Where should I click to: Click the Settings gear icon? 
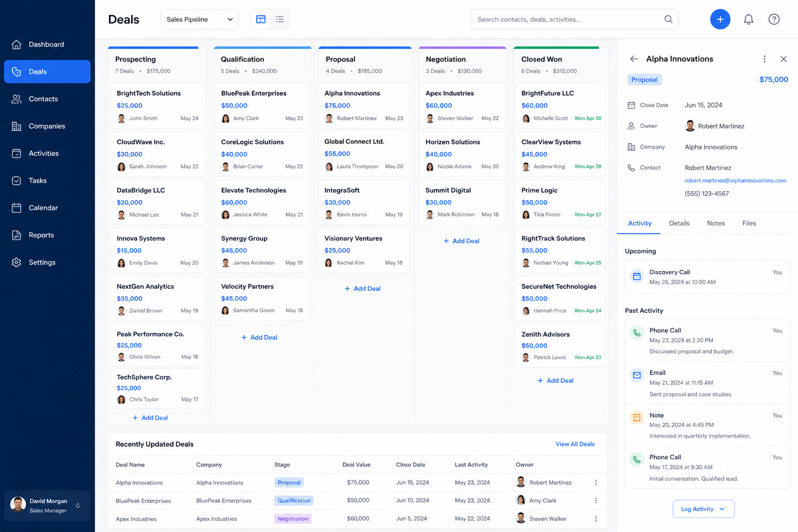(17, 262)
